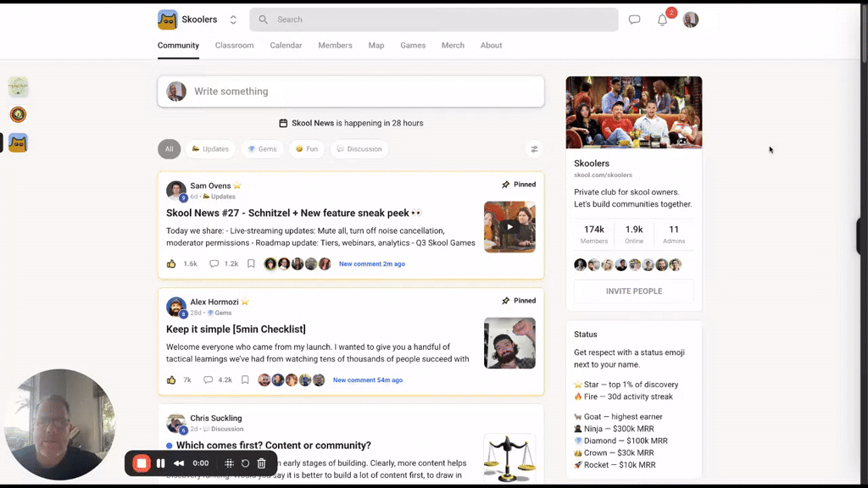
Task: Open comments on Skool News #27 post
Action: coord(214,264)
